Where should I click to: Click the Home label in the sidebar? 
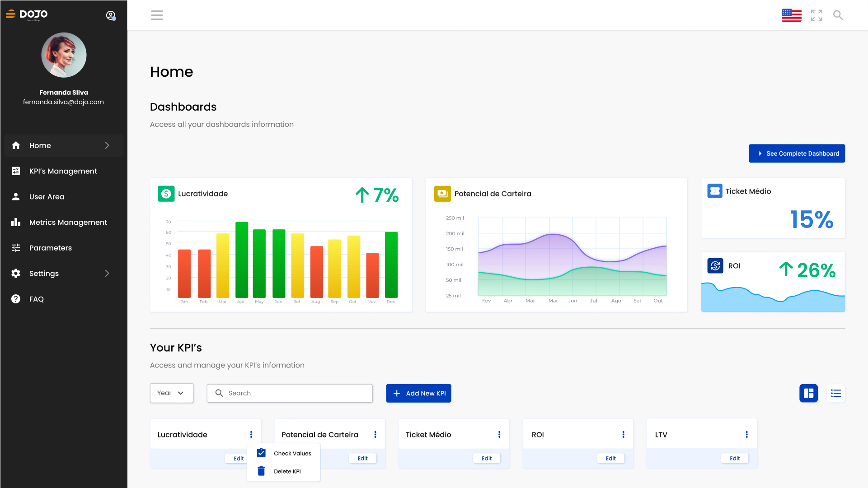point(40,145)
